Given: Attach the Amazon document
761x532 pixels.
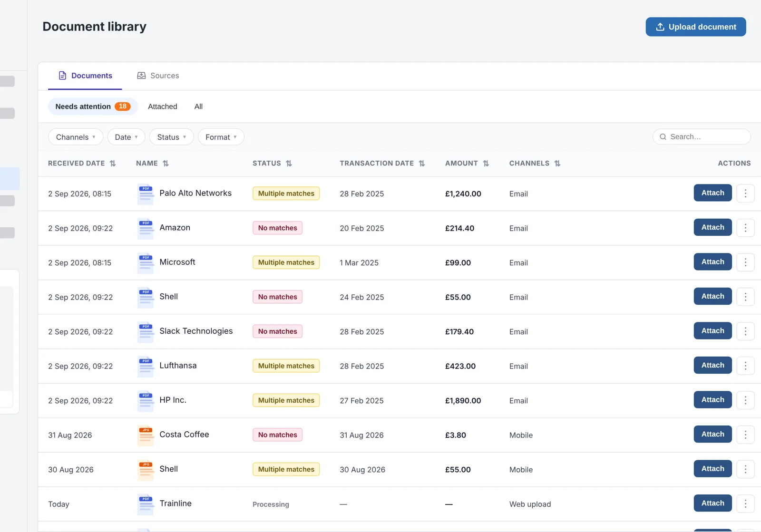Looking at the screenshot, I should tap(712, 227).
